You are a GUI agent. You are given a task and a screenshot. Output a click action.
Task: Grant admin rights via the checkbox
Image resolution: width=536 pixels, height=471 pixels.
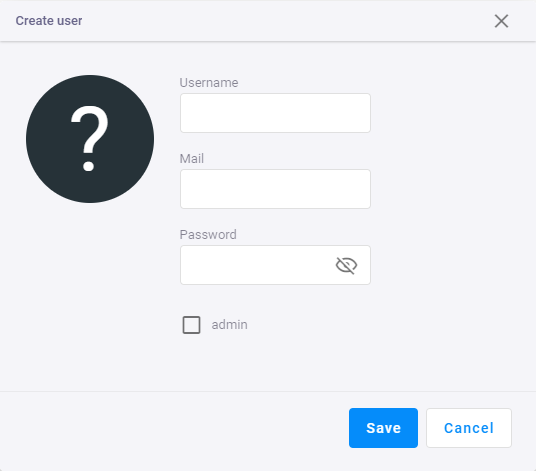191,325
